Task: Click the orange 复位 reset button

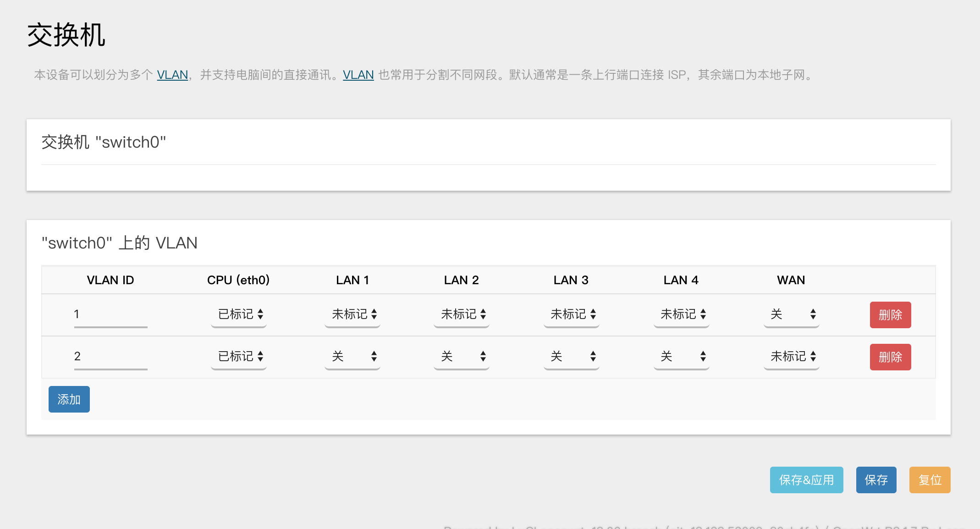Action: tap(930, 480)
